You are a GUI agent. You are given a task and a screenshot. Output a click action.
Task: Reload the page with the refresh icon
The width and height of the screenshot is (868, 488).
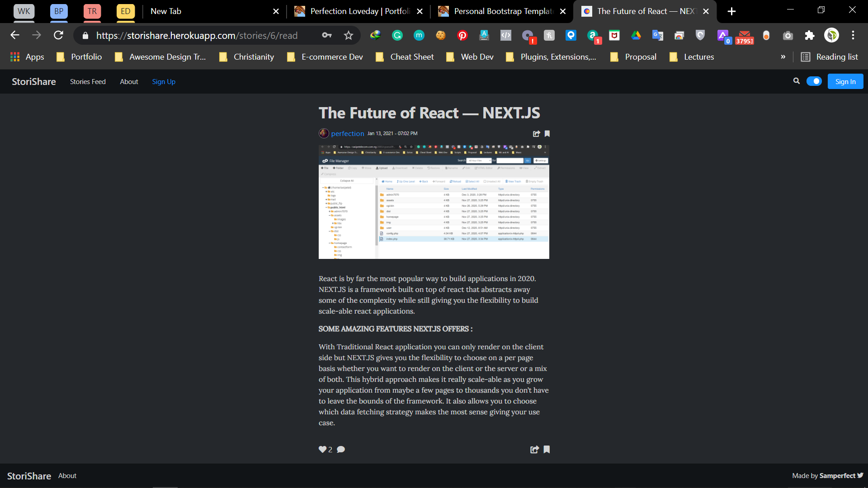(58, 35)
